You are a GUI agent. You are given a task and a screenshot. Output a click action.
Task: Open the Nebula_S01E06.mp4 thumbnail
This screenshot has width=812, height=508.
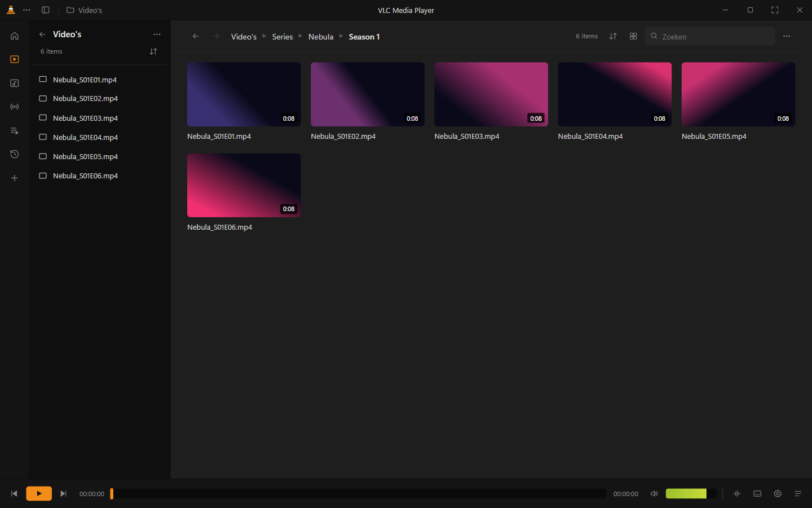[x=244, y=185]
